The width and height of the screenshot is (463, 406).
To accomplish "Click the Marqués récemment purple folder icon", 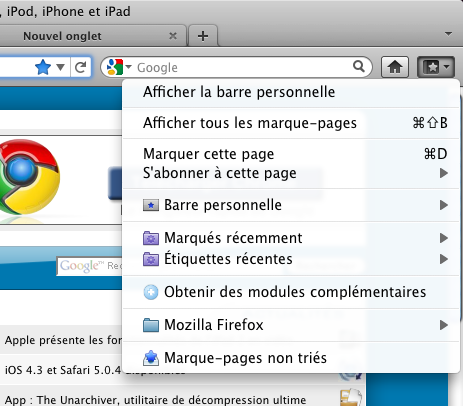I will pos(151,238).
